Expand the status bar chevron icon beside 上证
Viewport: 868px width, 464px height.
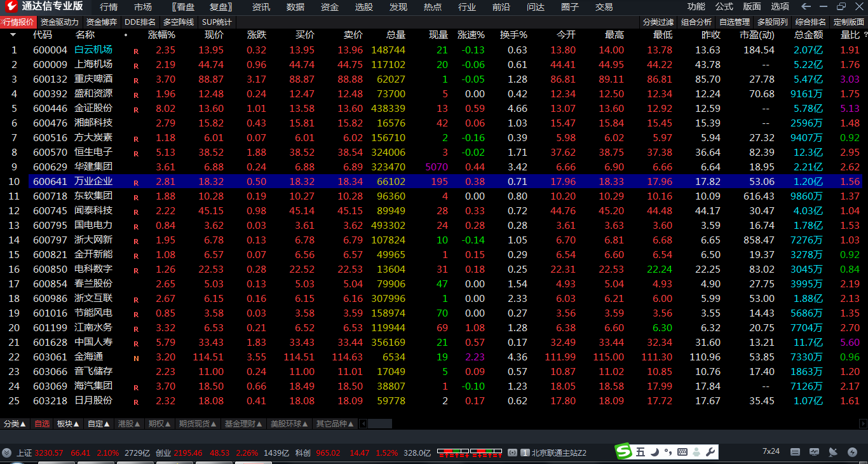coord(6,453)
